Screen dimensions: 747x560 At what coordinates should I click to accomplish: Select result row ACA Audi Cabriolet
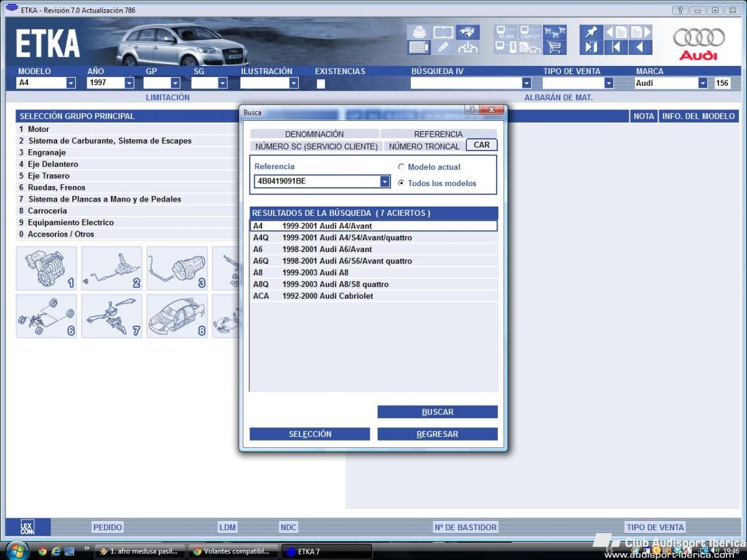(374, 296)
